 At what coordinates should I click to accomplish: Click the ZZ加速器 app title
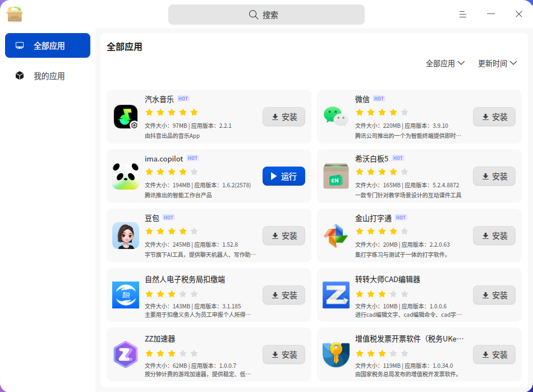click(160, 339)
